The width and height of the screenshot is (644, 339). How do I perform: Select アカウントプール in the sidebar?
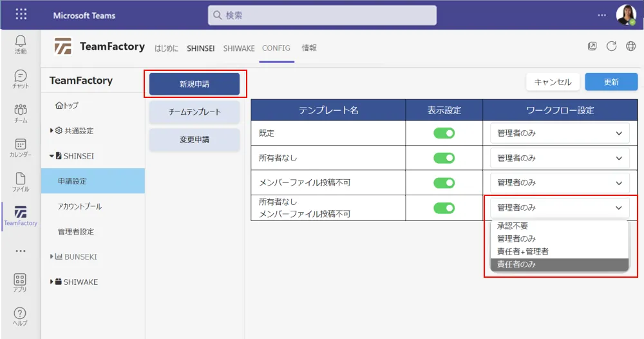[80, 206]
